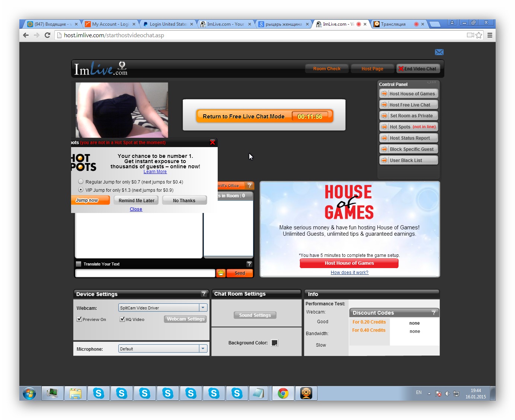Viewport: 515px width, 420px height.
Task: Click Host Page button
Action: tap(372, 69)
